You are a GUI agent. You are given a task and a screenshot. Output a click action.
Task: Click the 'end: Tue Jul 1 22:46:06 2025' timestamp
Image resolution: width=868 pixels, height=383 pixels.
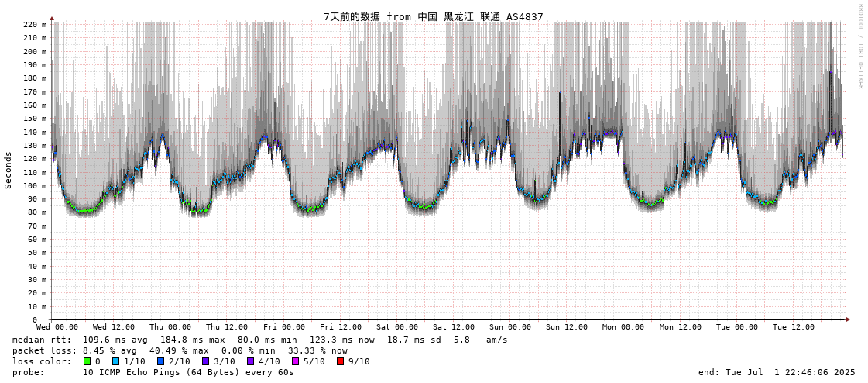(777, 372)
